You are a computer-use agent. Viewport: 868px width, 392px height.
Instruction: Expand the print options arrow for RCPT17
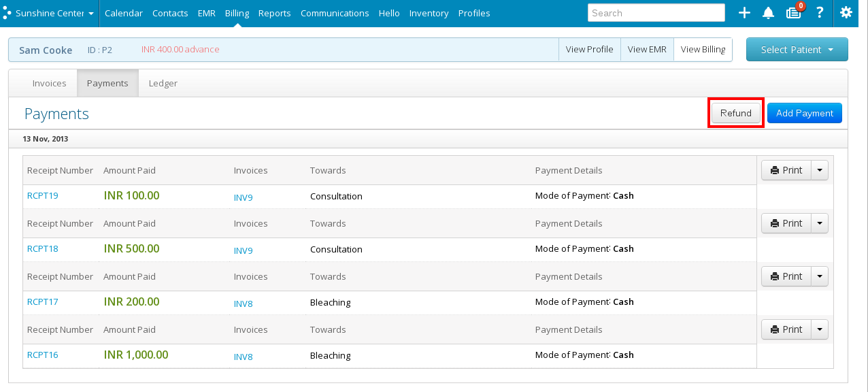pyautogui.click(x=820, y=276)
